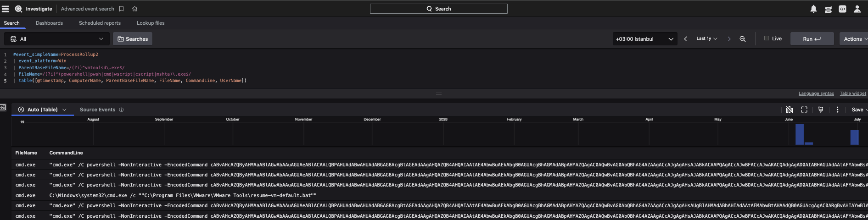868x220 pixels.
Task: Open the All repository dropdown
Action: [57, 39]
